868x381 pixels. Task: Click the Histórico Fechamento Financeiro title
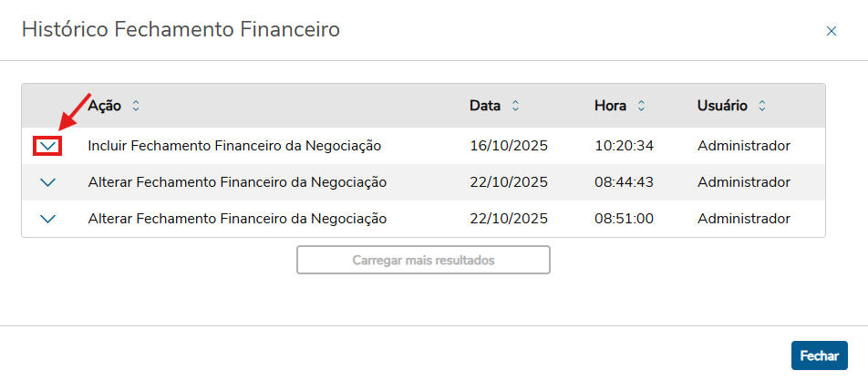click(181, 30)
